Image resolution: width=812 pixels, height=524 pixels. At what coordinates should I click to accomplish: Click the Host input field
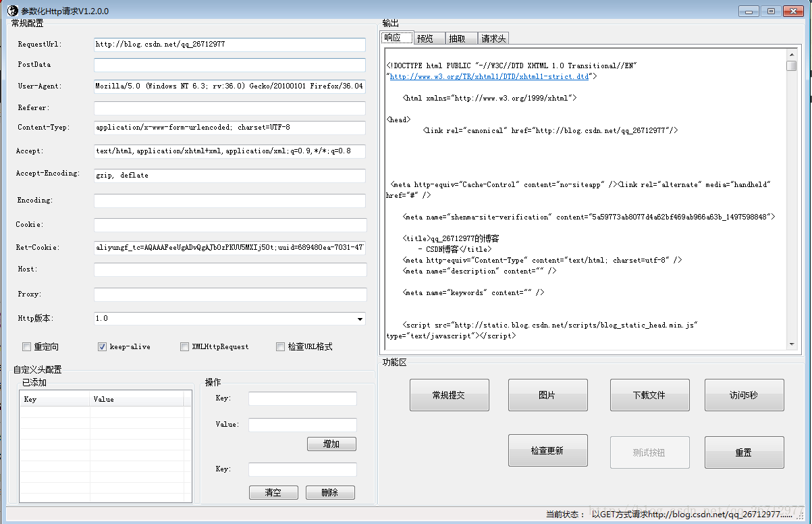pyautogui.click(x=230, y=269)
